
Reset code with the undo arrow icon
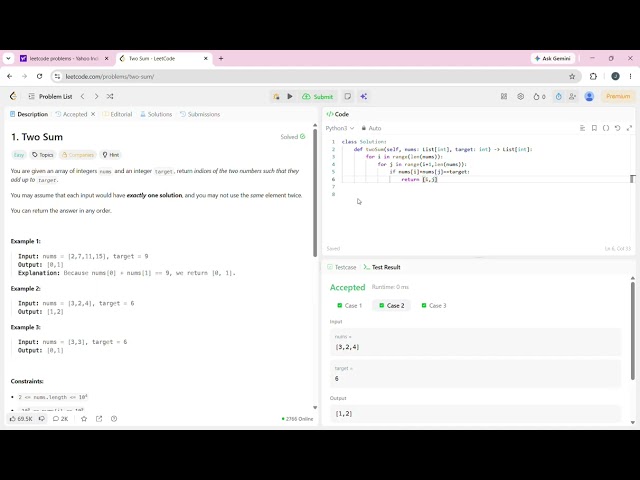pos(618,128)
